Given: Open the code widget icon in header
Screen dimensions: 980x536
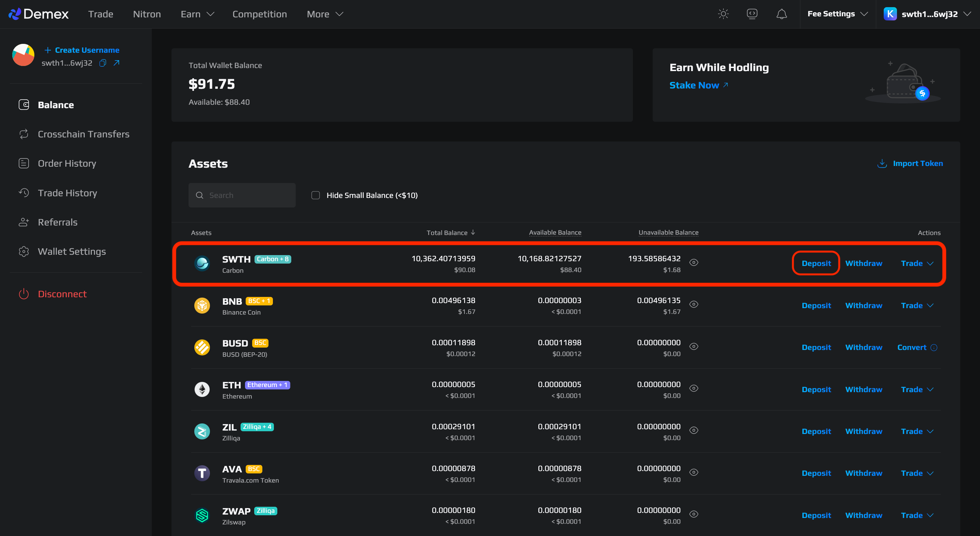Looking at the screenshot, I should point(752,14).
